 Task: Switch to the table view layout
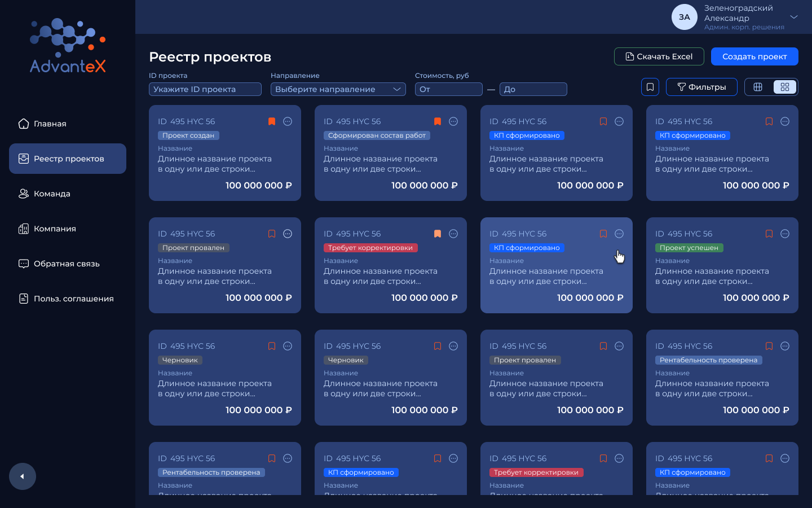(x=758, y=87)
